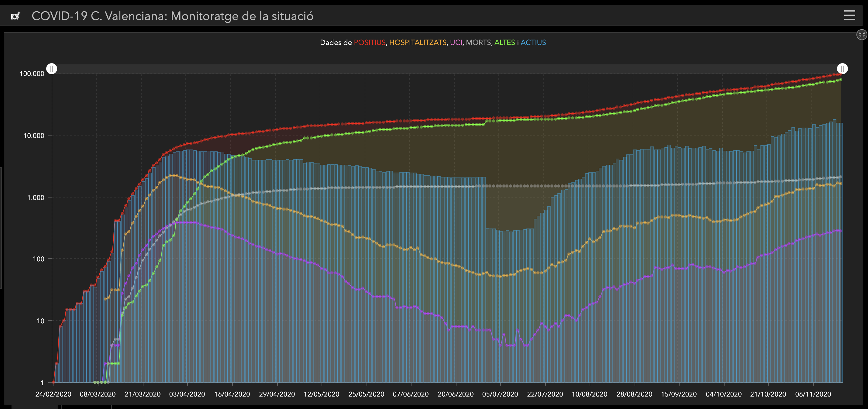Grab the right range slider handle
The height and width of the screenshot is (409, 868).
coord(842,69)
